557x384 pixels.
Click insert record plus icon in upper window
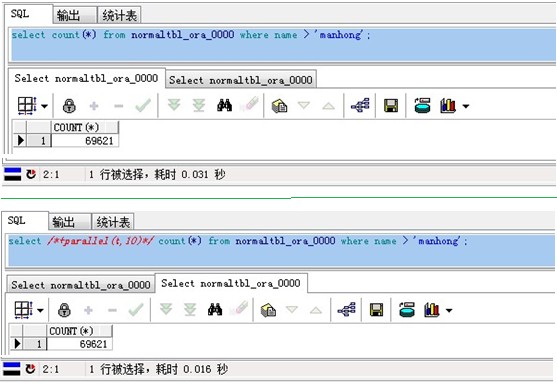[x=94, y=106]
